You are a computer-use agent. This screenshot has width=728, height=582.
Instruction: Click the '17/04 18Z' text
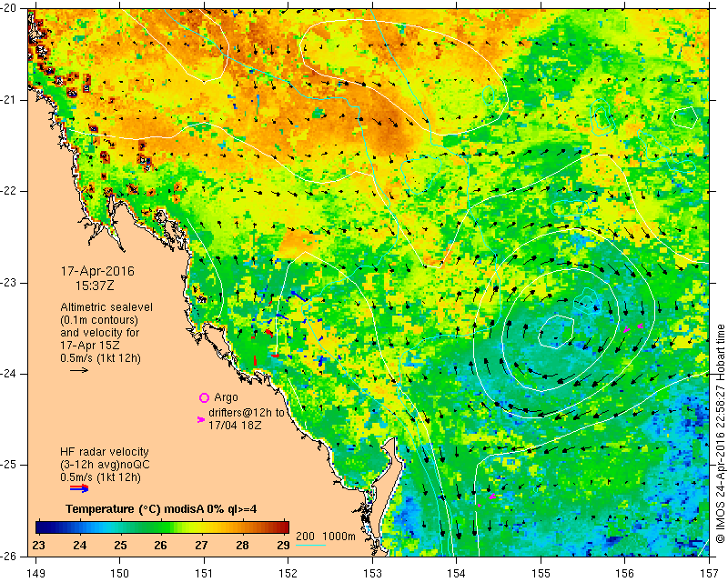[x=235, y=425]
